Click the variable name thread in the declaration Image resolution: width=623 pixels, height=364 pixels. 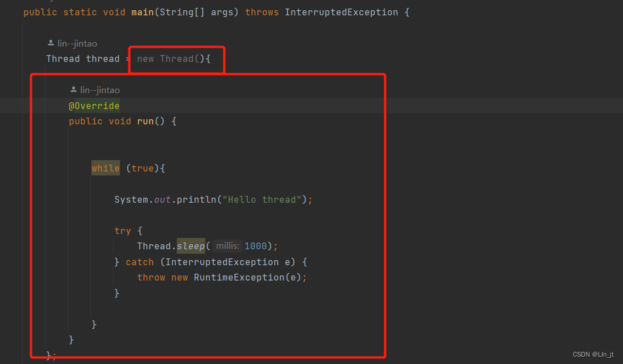103,58
